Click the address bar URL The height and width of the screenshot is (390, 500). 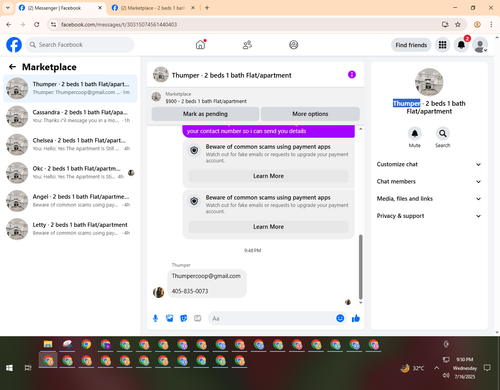click(x=119, y=25)
